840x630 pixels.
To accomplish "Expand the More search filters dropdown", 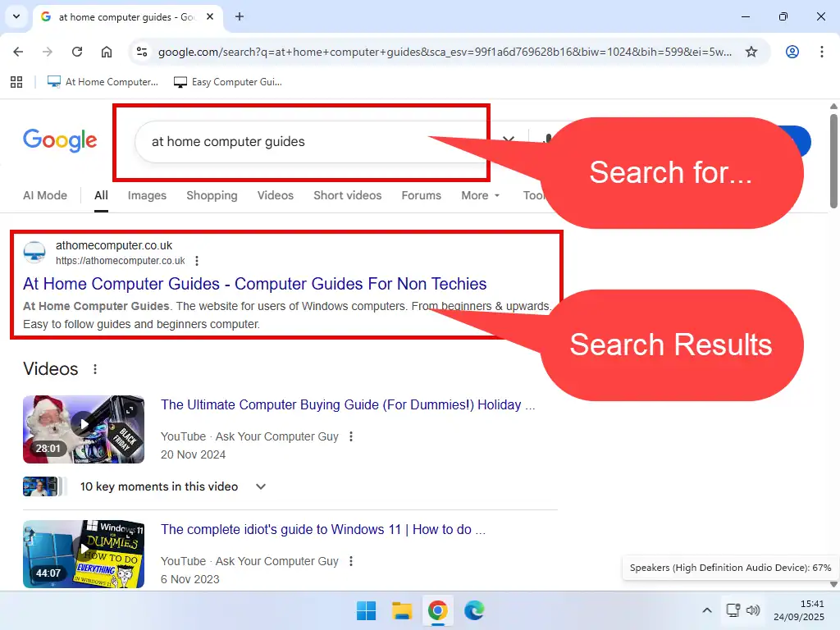I will [480, 195].
